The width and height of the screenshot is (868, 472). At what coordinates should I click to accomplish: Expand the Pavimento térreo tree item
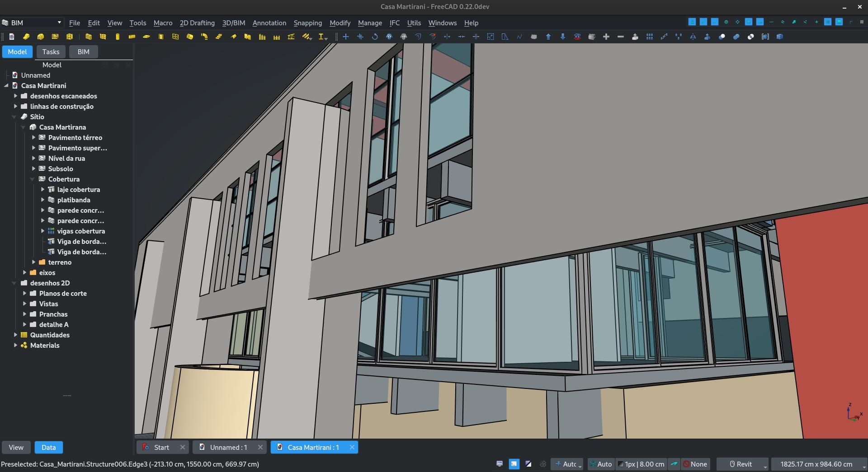point(34,138)
